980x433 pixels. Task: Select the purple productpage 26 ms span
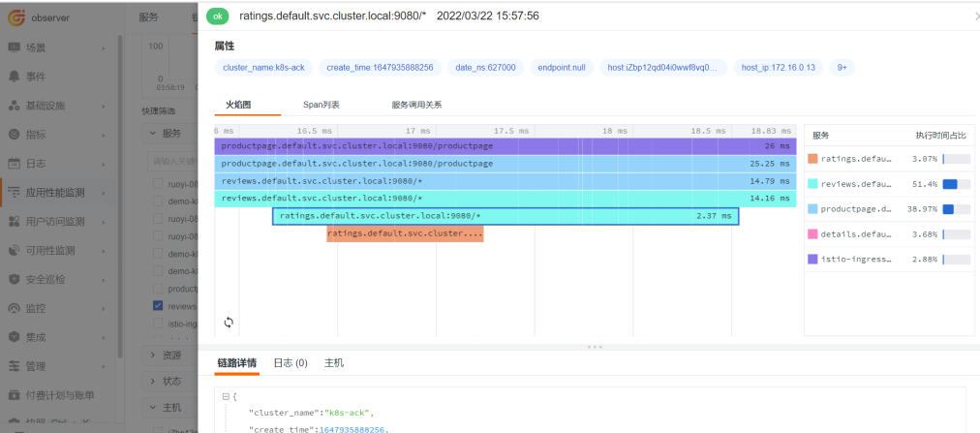tap(505, 145)
